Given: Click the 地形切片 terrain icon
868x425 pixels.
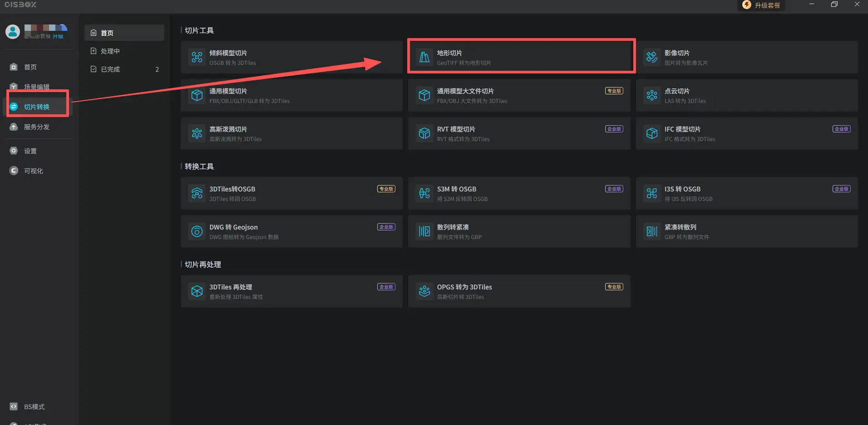Looking at the screenshot, I should pyautogui.click(x=424, y=57).
